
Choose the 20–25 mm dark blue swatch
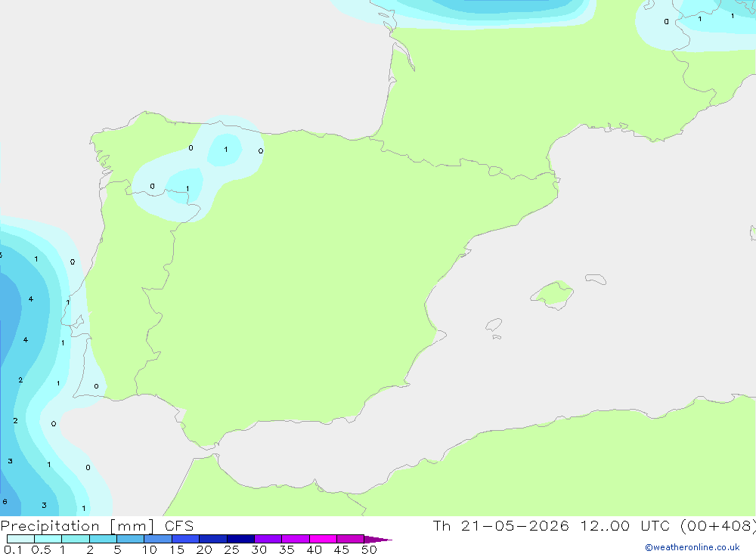(x=213, y=539)
